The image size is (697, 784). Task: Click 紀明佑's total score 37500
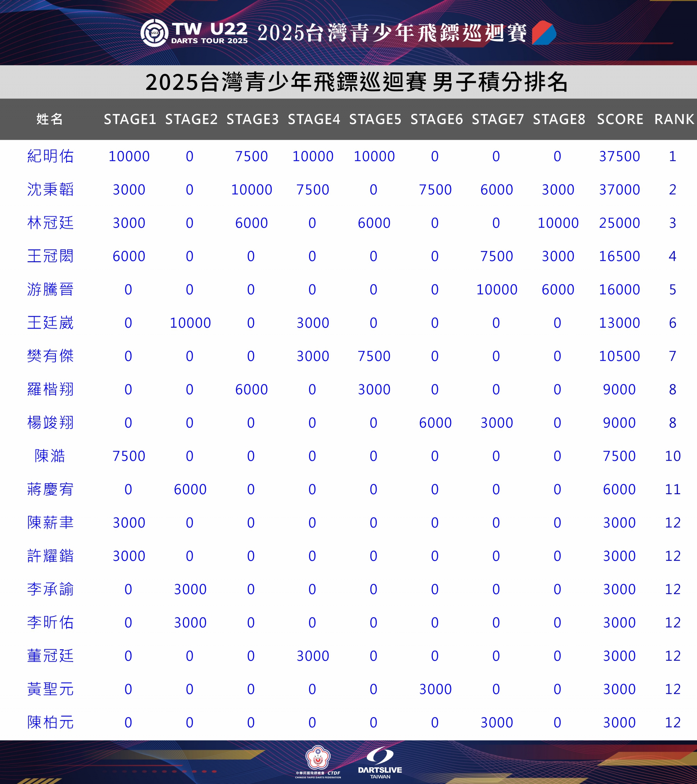pyautogui.click(x=619, y=156)
